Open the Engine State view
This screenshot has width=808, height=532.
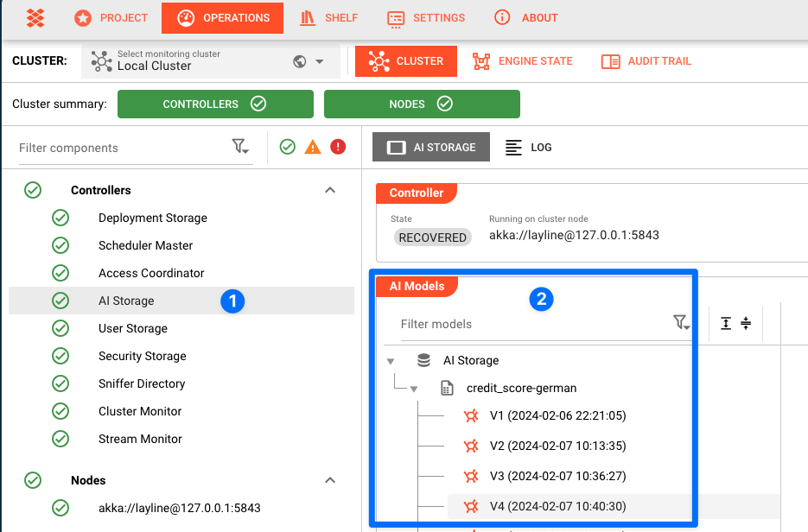(523, 61)
